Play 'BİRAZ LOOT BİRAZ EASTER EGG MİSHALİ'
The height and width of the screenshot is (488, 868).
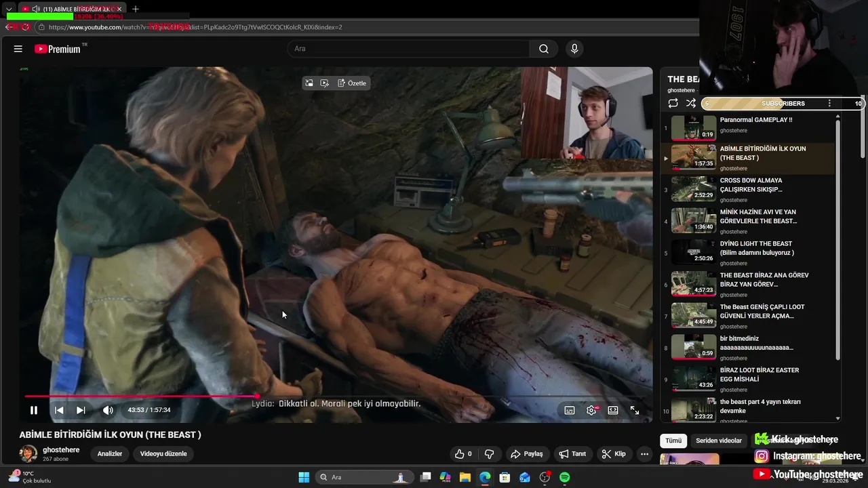coord(747,380)
